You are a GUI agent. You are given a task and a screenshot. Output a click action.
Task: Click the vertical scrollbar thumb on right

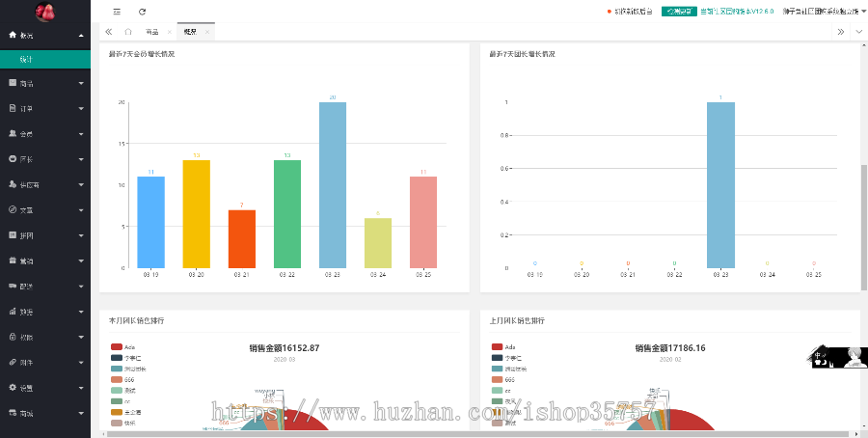[863, 227]
